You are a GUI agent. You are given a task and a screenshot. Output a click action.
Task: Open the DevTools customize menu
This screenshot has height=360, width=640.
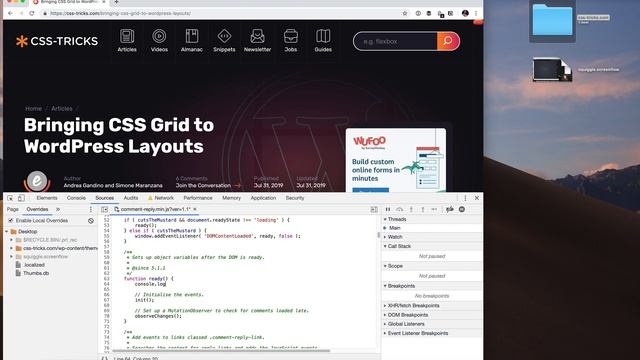click(x=465, y=198)
